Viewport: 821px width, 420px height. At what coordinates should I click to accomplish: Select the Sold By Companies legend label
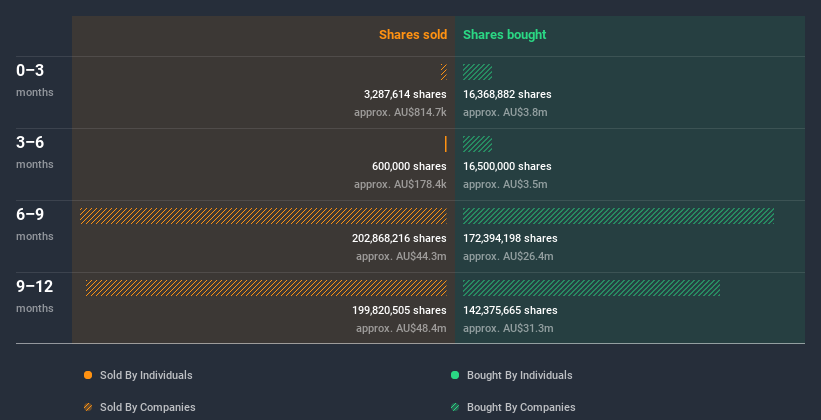tap(148, 407)
